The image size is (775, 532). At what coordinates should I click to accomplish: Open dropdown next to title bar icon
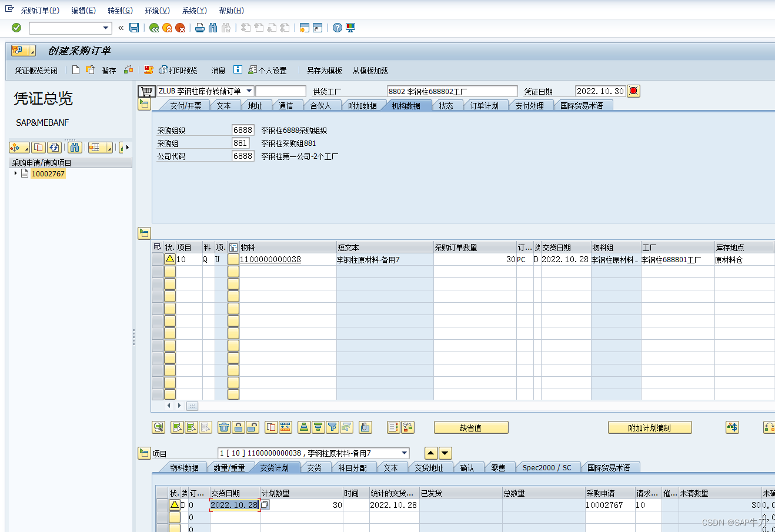32,51
